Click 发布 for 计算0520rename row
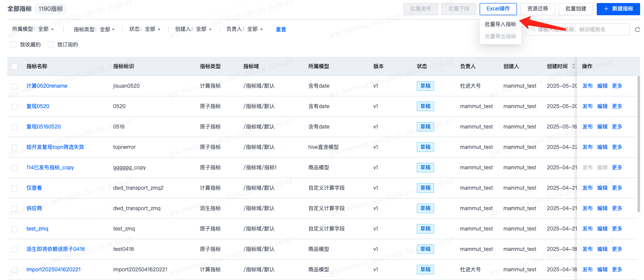644x280 pixels. [588, 86]
